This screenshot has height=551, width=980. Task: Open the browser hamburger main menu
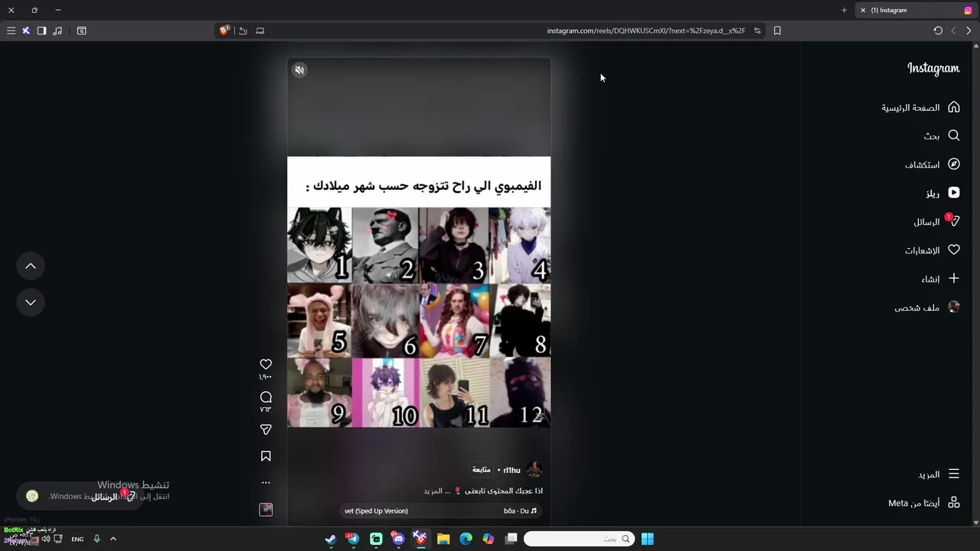coord(11,31)
